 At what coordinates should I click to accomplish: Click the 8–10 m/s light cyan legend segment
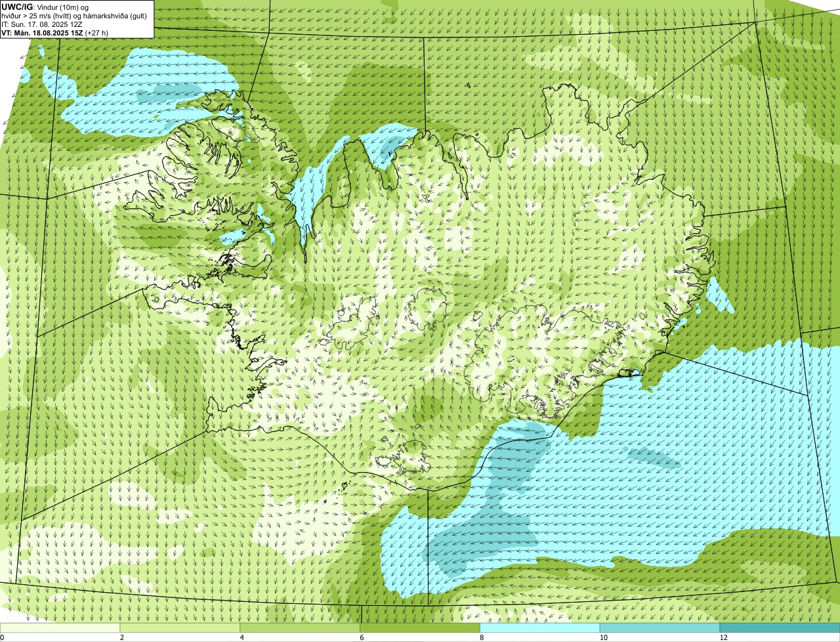tap(540, 628)
